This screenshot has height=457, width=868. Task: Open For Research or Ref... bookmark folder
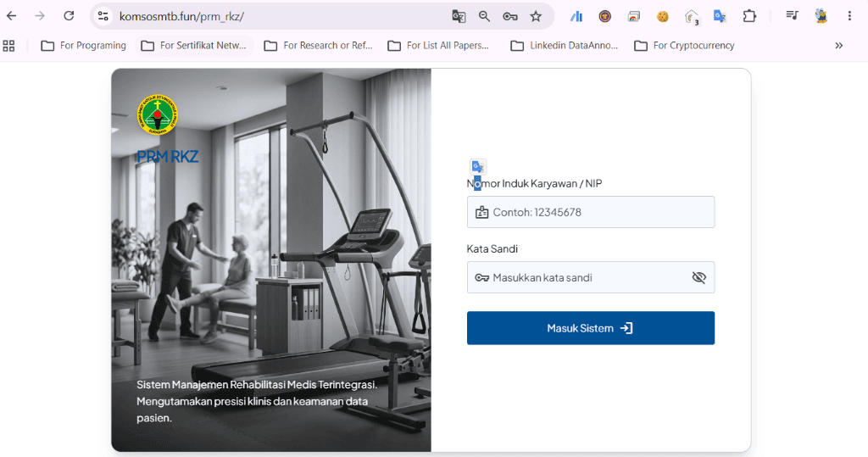319,46
